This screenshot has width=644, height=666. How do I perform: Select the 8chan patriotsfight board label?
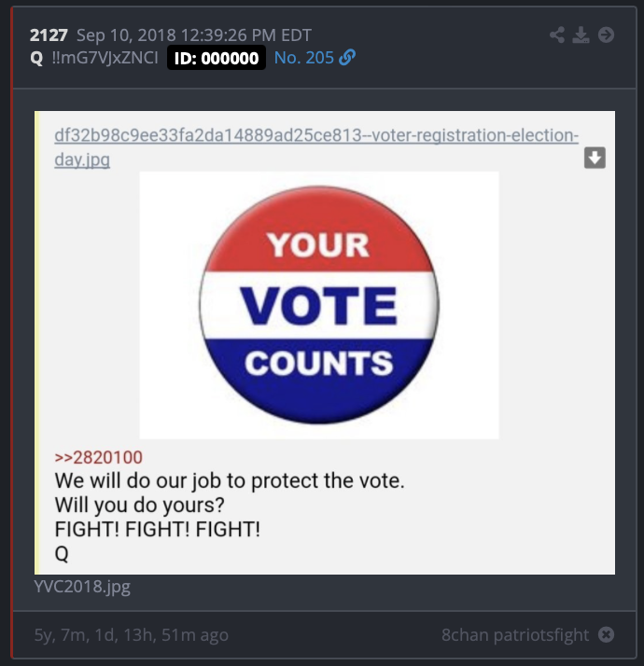coord(515,634)
